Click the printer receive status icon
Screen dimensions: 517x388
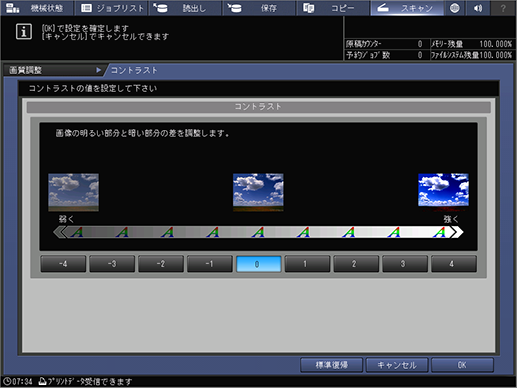(x=42, y=381)
